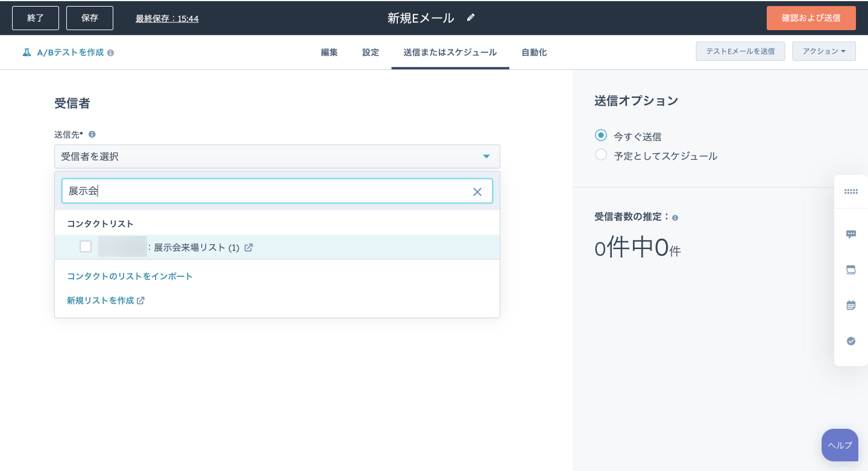The width and height of the screenshot is (868, 471).
Task: Click the A/B test flask icon
Action: [27, 52]
